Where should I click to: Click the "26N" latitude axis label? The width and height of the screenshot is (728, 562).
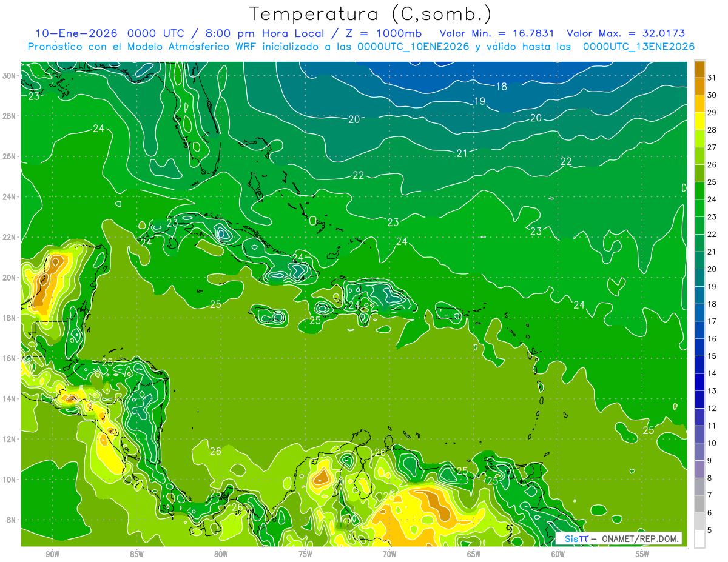(10, 156)
